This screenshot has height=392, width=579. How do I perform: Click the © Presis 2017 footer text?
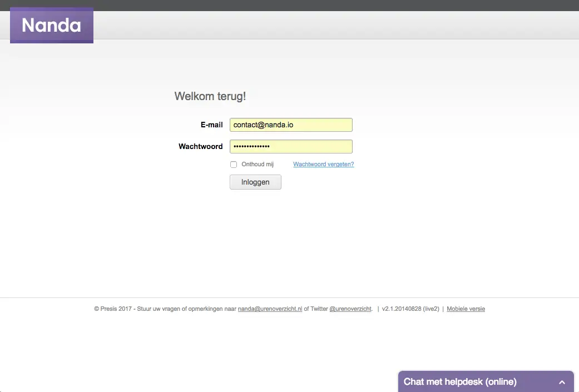point(112,309)
